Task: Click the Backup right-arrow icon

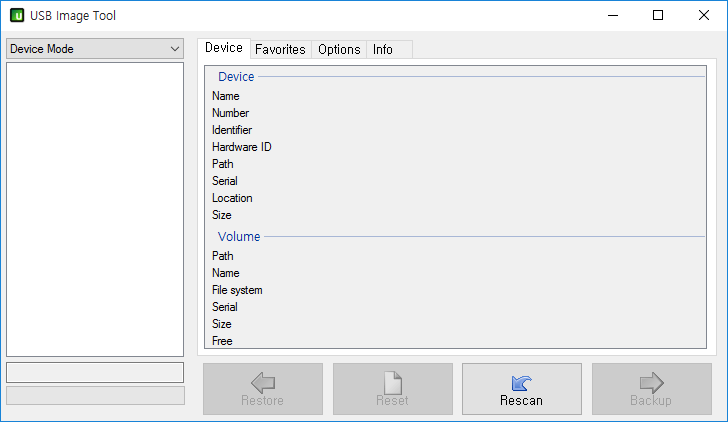Action: coord(651,382)
